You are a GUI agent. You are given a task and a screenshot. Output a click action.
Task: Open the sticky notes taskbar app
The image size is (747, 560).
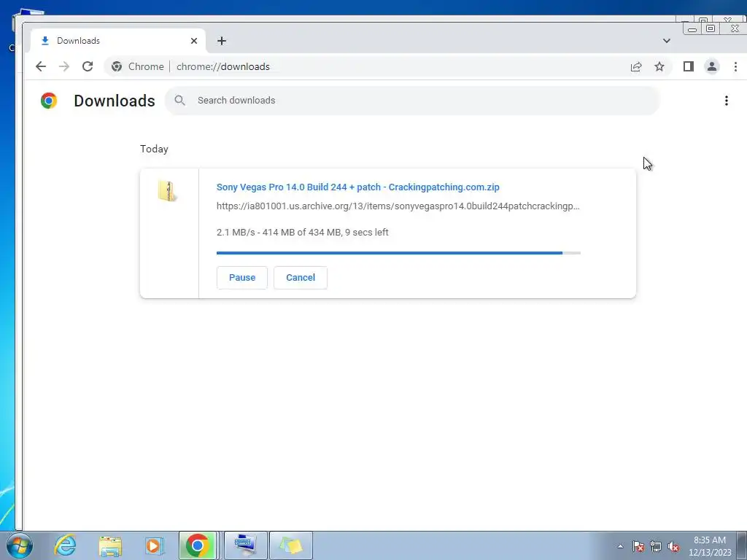(x=291, y=545)
